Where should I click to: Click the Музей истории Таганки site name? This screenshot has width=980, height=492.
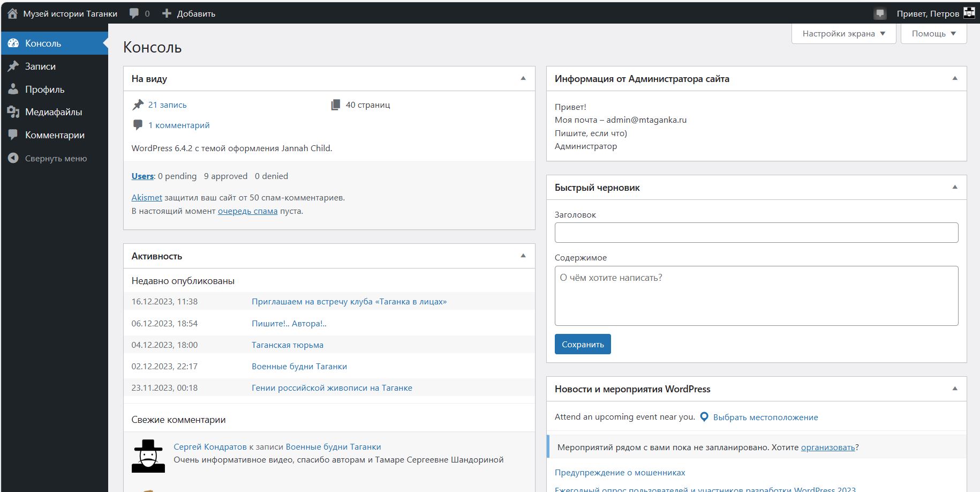(x=70, y=13)
